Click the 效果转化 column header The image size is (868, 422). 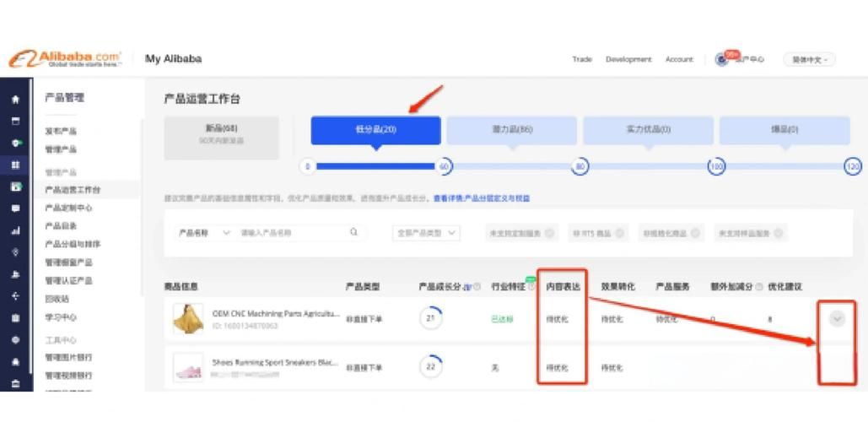point(617,287)
